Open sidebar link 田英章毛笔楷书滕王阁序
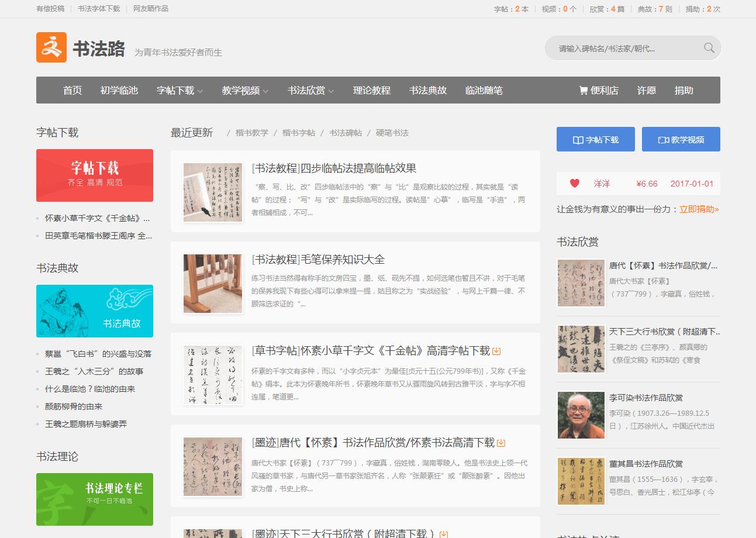Image resolution: width=756 pixels, height=538 pixels. (98, 236)
